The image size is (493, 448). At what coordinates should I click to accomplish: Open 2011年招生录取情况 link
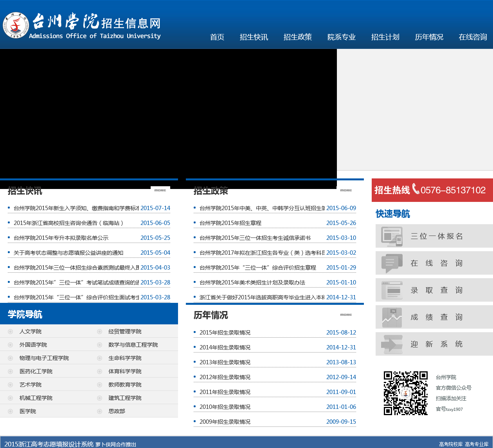point(225,392)
